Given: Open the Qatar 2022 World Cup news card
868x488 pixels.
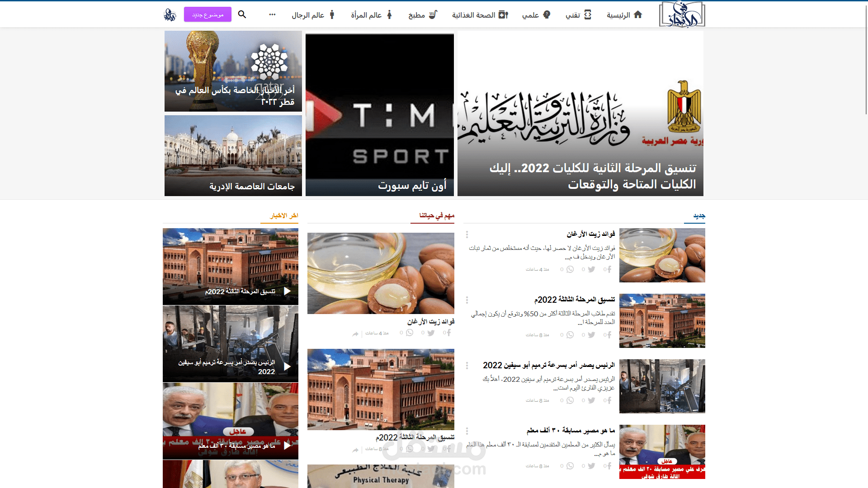Looking at the screenshot, I should 233,71.
